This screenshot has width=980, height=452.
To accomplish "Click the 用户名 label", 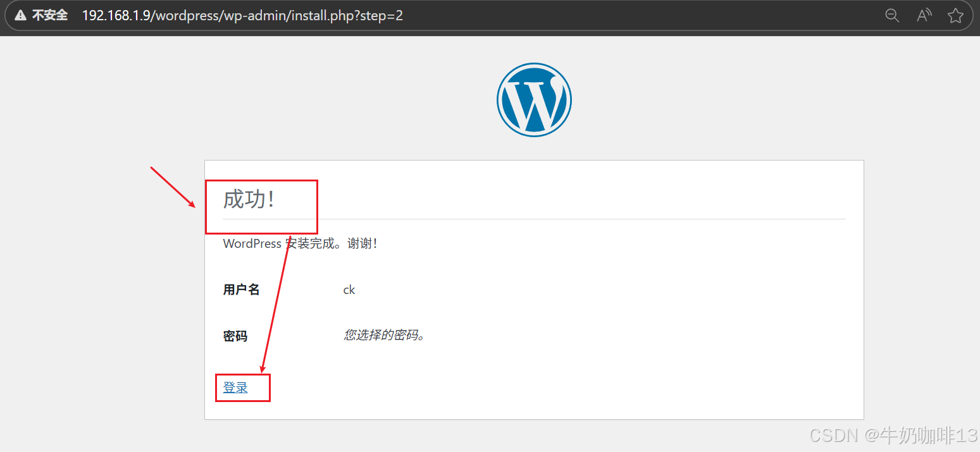I will tap(241, 290).
